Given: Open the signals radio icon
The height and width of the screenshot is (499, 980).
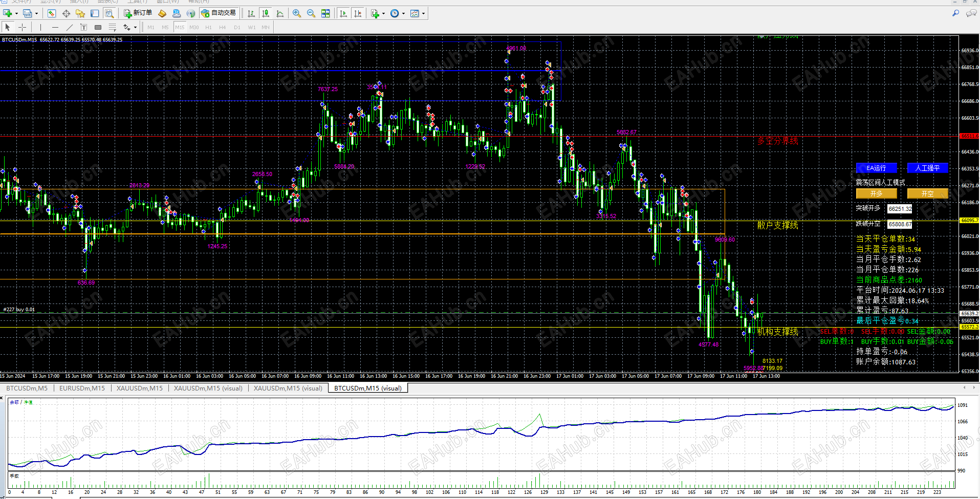Looking at the screenshot, I should [x=191, y=13].
